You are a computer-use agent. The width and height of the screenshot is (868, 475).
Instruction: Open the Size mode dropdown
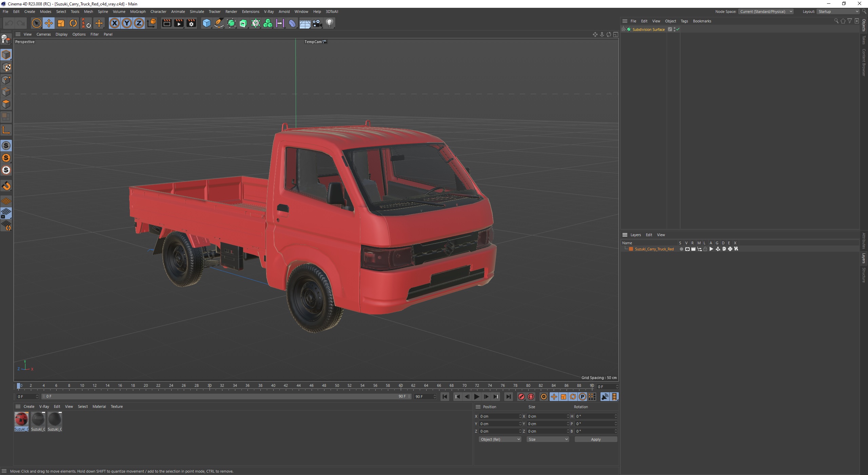click(548, 439)
